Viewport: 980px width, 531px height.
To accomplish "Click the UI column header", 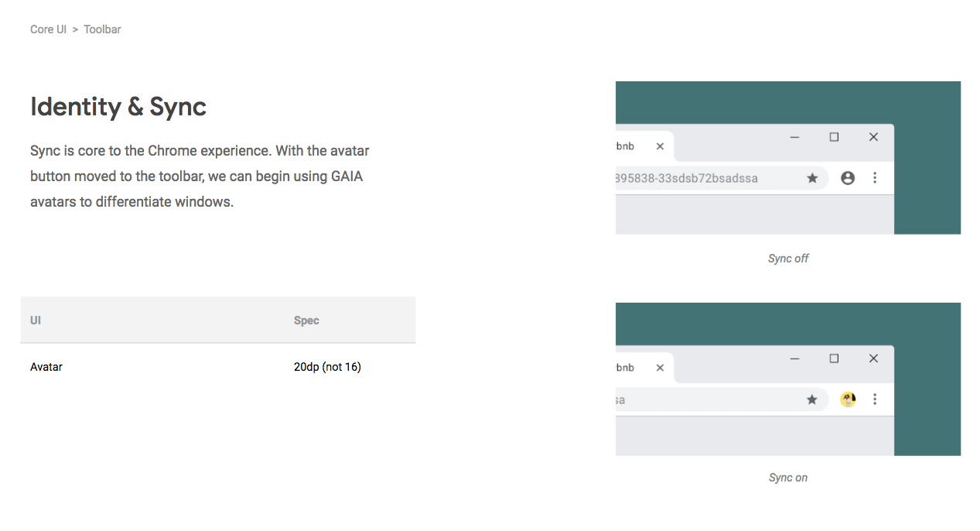I will (x=36, y=320).
